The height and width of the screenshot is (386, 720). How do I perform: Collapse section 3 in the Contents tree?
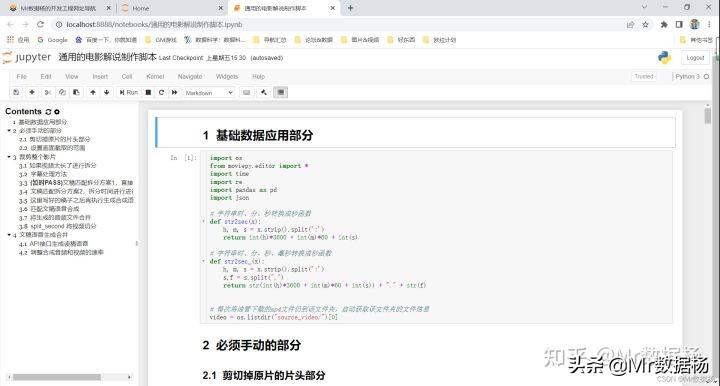click(9, 157)
